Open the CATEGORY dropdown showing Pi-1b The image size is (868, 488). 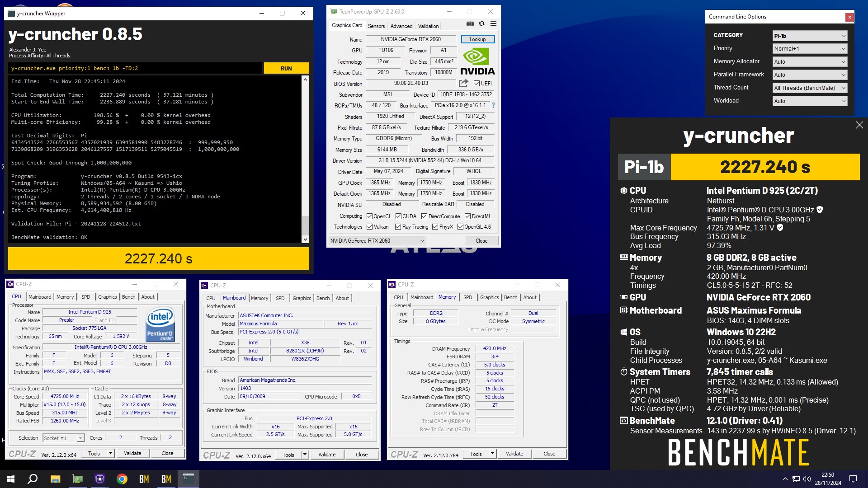coord(810,36)
